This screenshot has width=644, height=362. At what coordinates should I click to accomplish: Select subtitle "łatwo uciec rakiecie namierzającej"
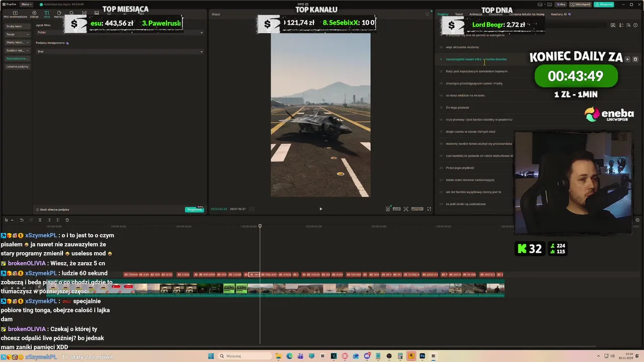(470, 180)
